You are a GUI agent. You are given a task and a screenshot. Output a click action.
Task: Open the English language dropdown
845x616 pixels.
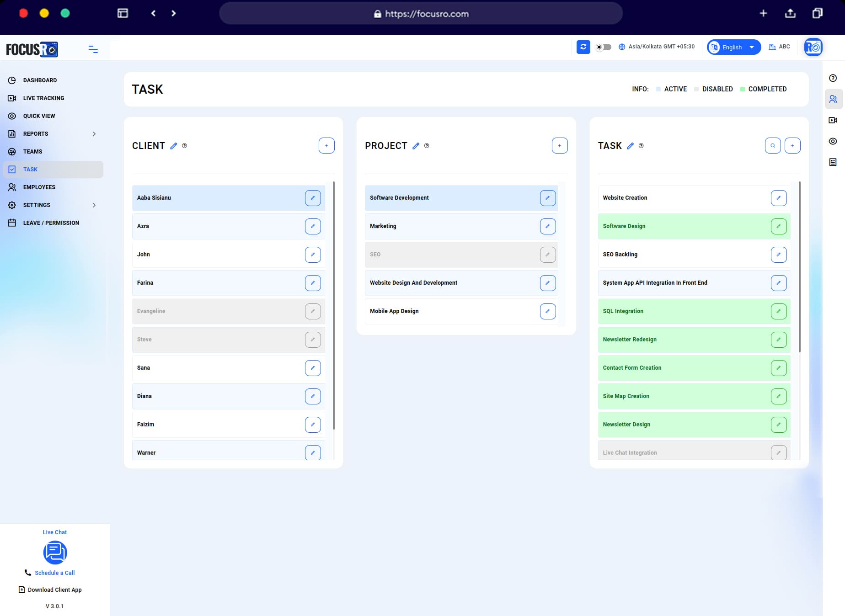click(733, 47)
